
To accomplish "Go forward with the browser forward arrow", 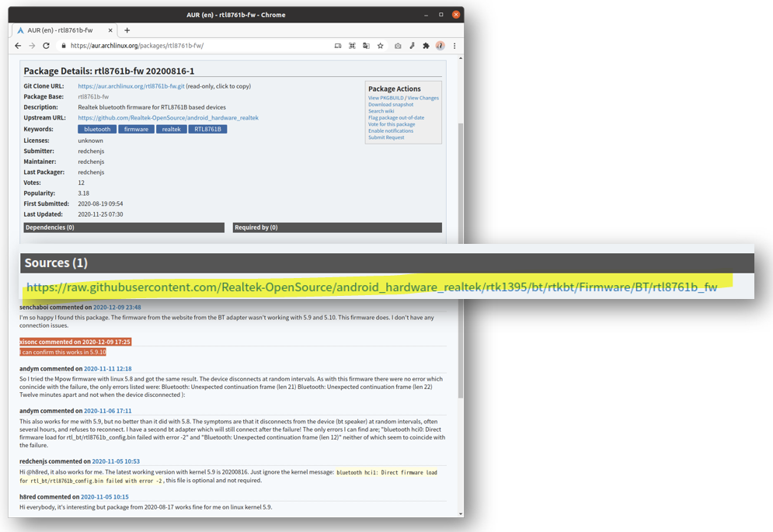I will pos(32,46).
